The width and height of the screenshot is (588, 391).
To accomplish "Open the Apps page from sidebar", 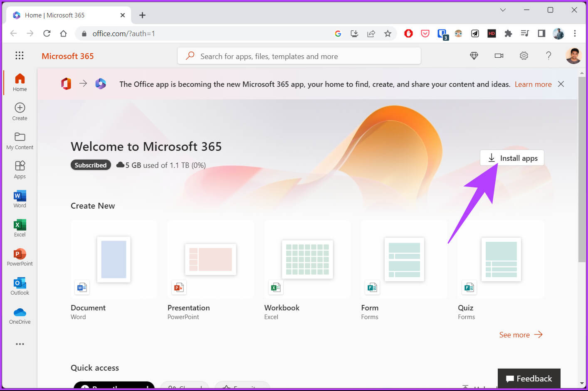I will coord(20,170).
